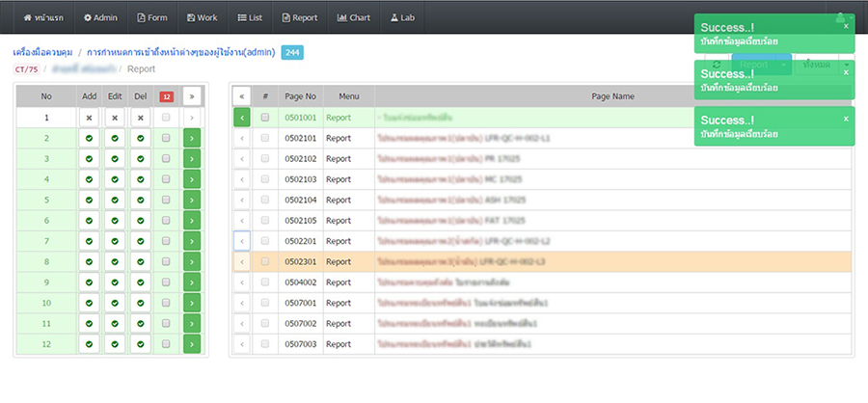Click the Add X icon in row 1
Image resolution: width=868 pixels, height=403 pixels.
tap(89, 118)
